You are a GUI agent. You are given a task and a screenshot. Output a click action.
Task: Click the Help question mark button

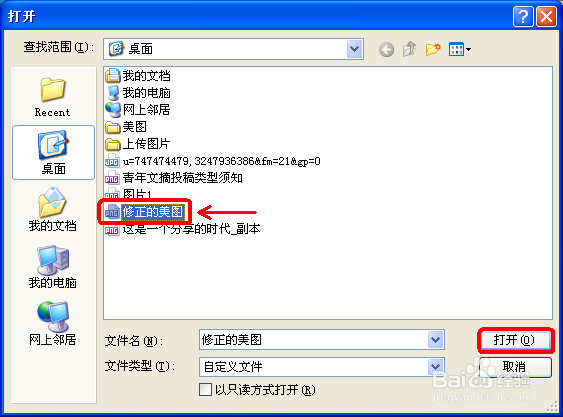pyautogui.click(x=523, y=17)
